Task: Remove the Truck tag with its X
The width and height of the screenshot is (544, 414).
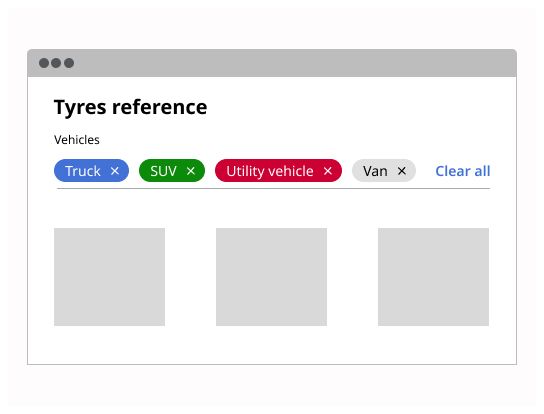Action: [x=115, y=171]
